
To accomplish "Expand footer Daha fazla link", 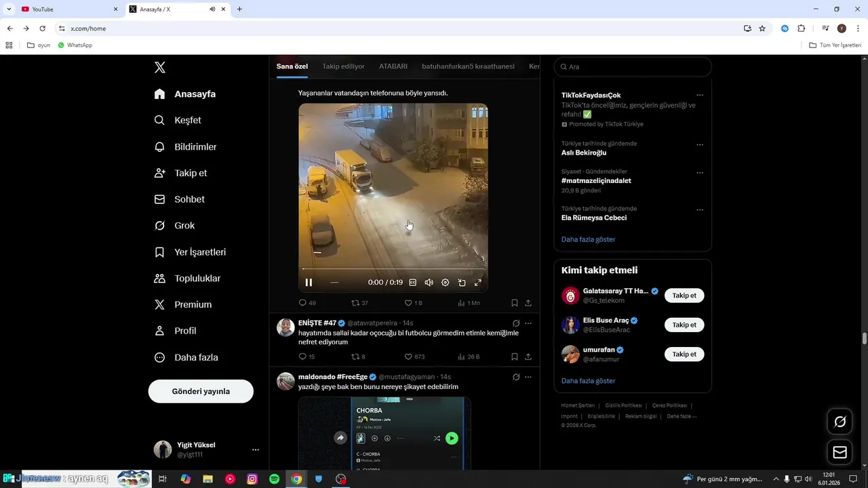I will click(x=682, y=416).
